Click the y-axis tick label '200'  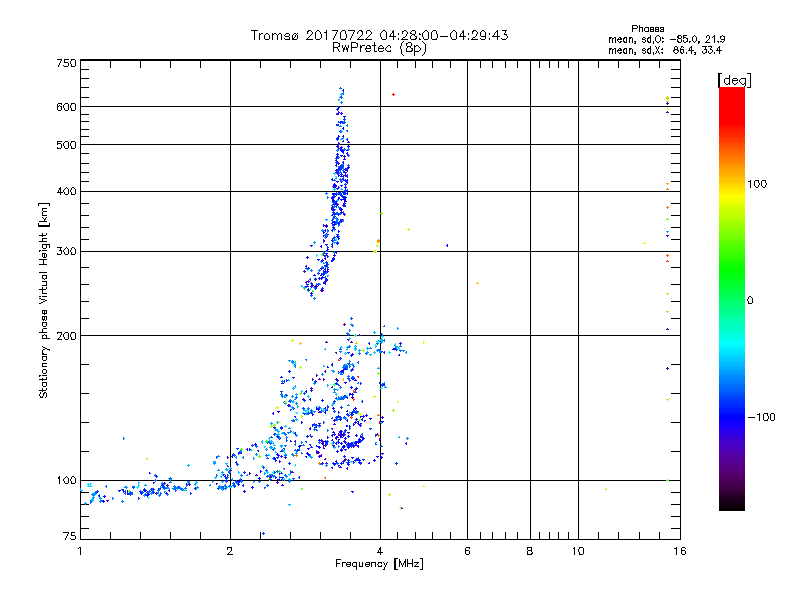coord(66,336)
